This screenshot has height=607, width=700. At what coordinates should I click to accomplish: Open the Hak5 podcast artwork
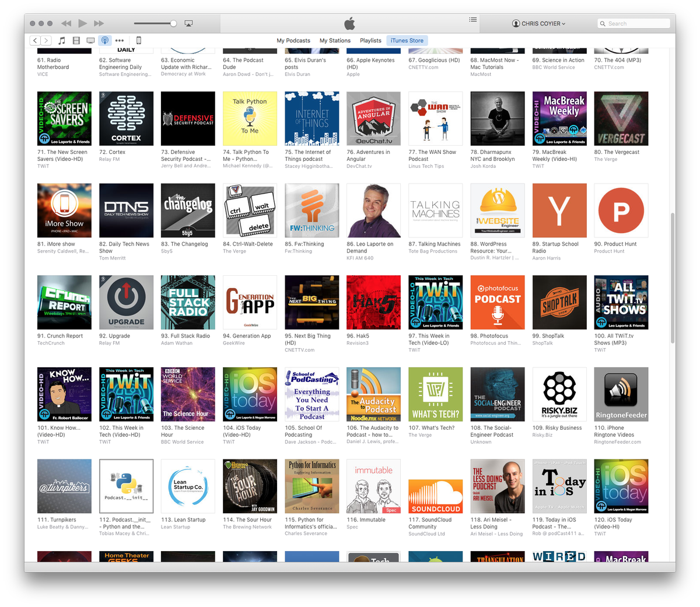point(373,303)
